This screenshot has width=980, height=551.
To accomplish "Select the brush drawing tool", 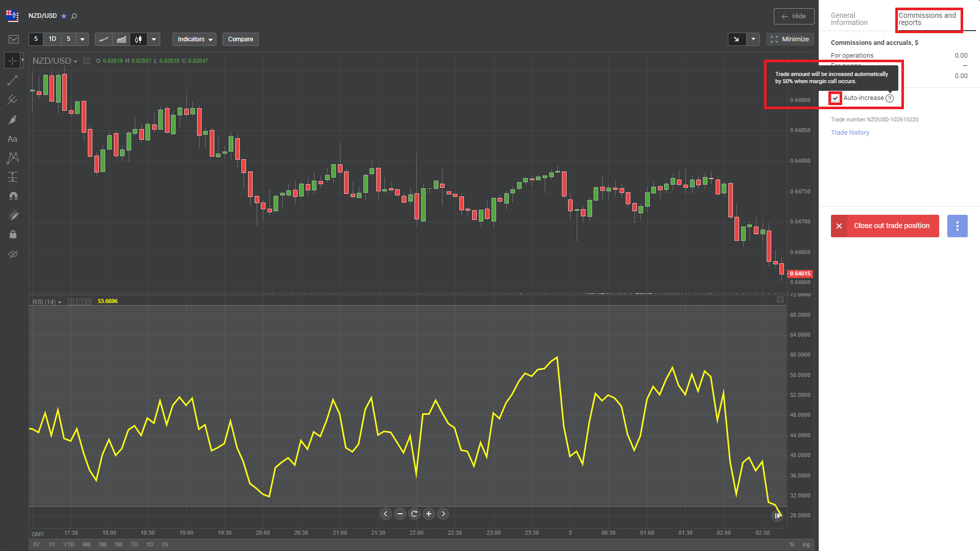I will click(13, 120).
